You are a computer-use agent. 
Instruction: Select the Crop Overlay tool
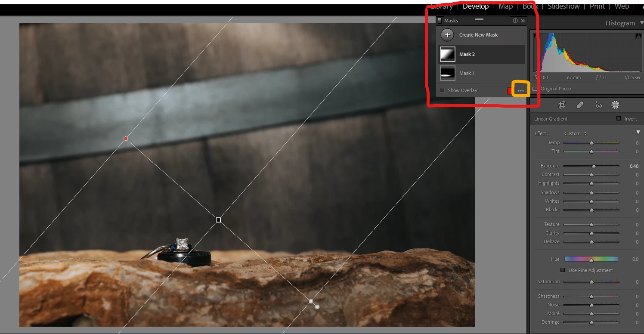click(562, 105)
